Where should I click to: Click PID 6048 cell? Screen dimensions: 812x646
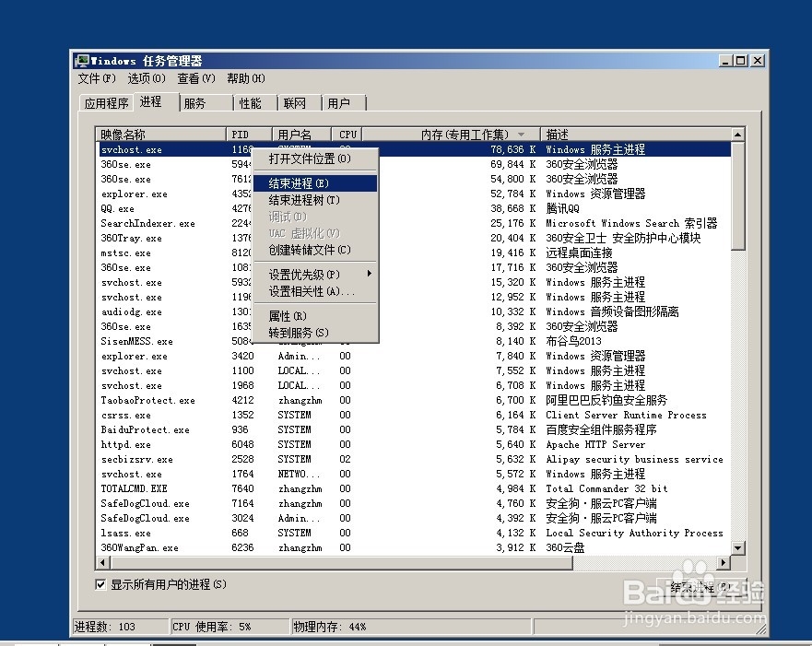tap(242, 444)
